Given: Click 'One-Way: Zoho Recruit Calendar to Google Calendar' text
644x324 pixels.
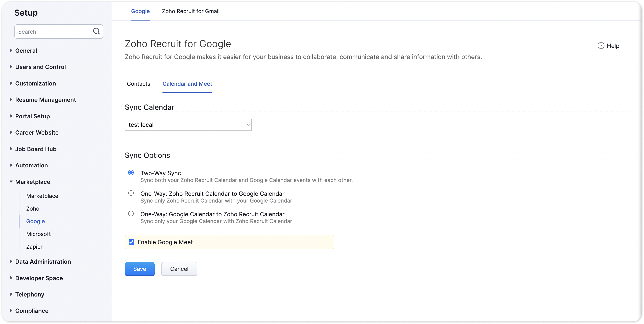Looking at the screenshot, I should pos(212,193).
